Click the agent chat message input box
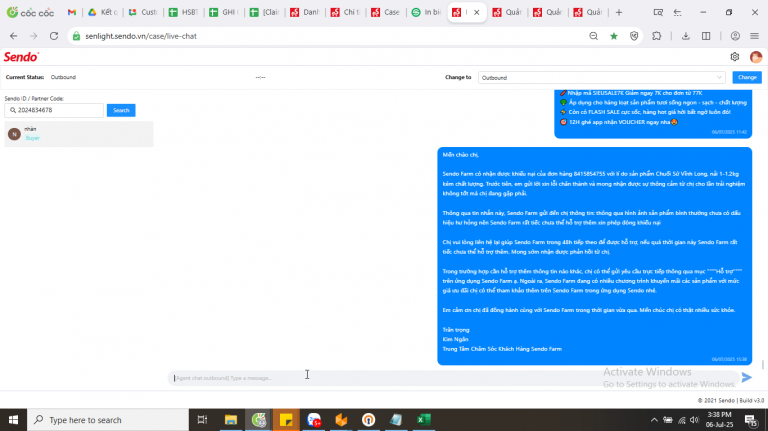The width and height of the screenshot is (768, 431). pos(453,378)
